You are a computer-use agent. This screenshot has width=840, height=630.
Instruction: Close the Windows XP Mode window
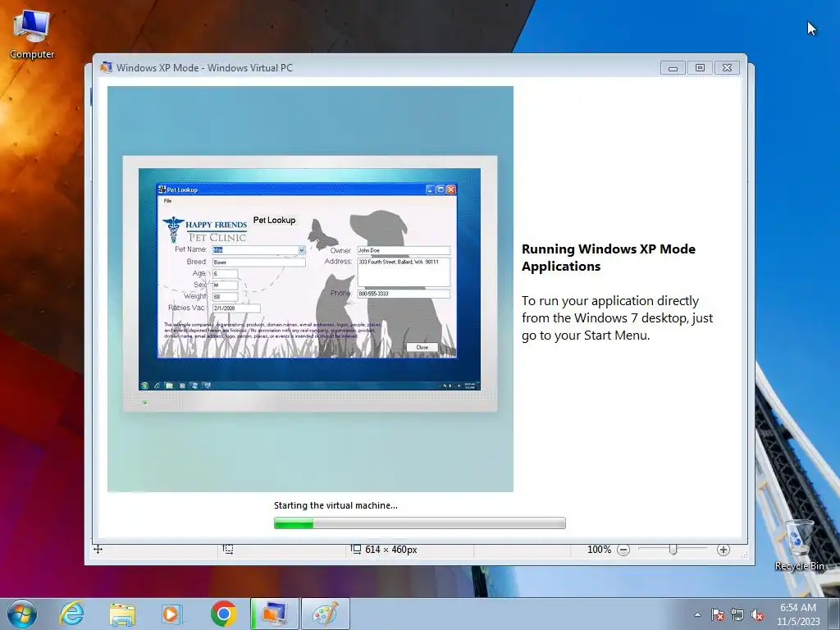point(727,68)
